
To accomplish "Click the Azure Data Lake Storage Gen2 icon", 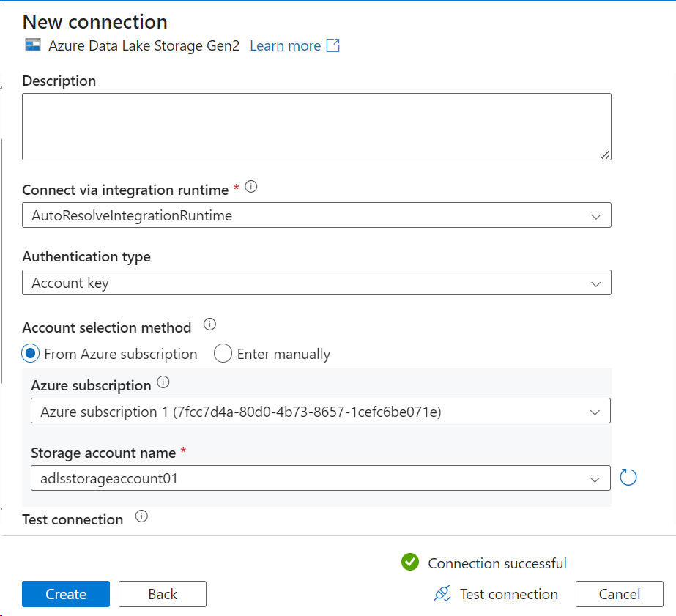I will point(32,45).
